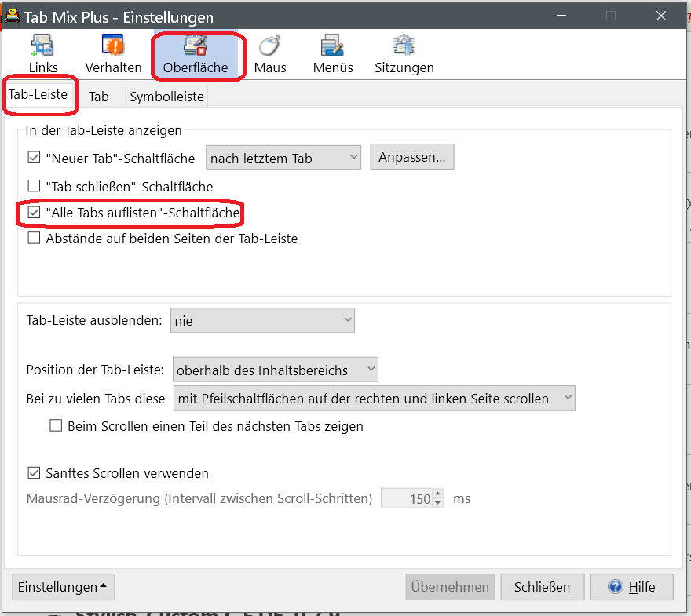Open the "nach letztem Tab" dropdown
The width and height of the screenshot is (691, 616).
[283, 158]
